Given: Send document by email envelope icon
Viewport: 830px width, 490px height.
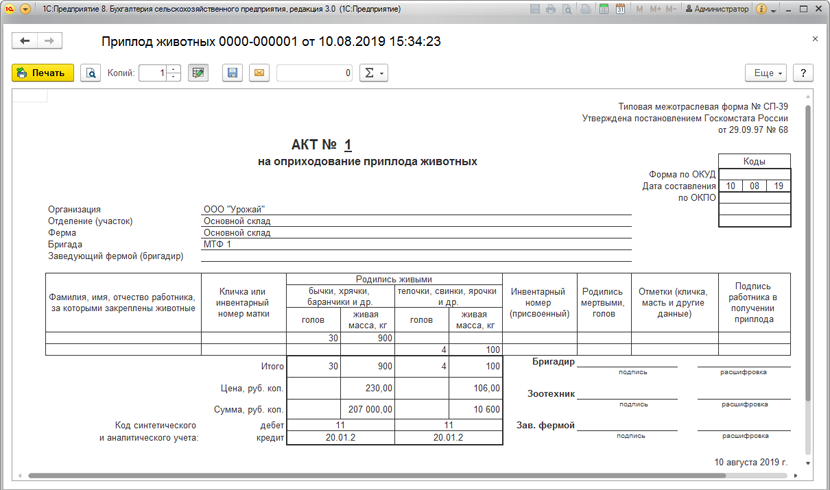Looking at the screenshot, I should pos(259,73).
